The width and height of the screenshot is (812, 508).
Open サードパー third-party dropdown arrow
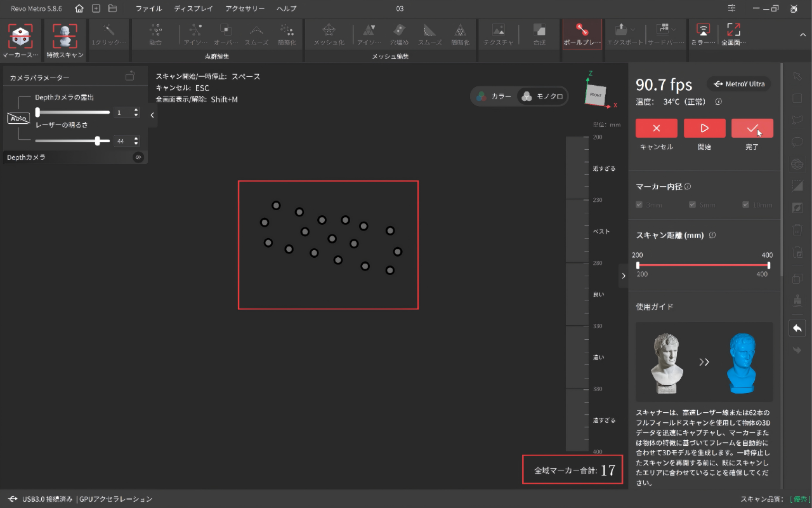(673, 29)
